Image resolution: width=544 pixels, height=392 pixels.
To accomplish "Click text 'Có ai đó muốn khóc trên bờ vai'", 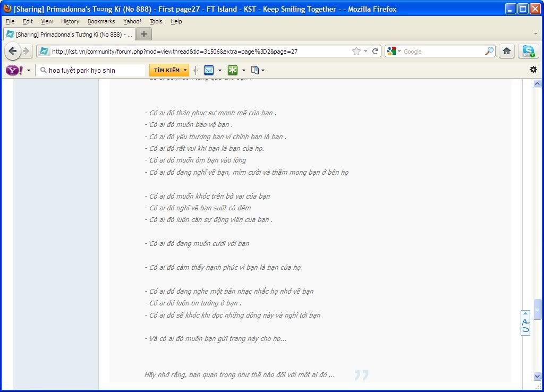I will (x=208, y=197).
